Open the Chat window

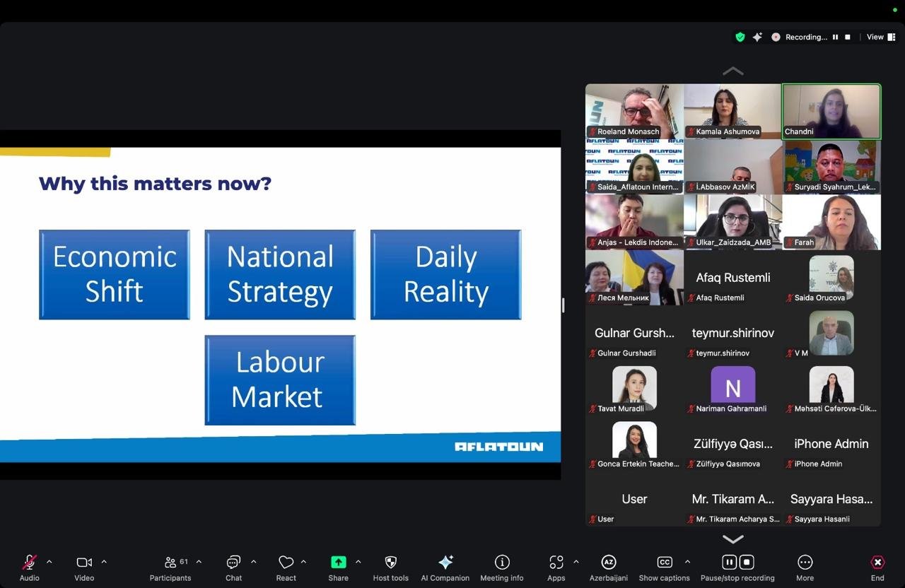[233, 563]
